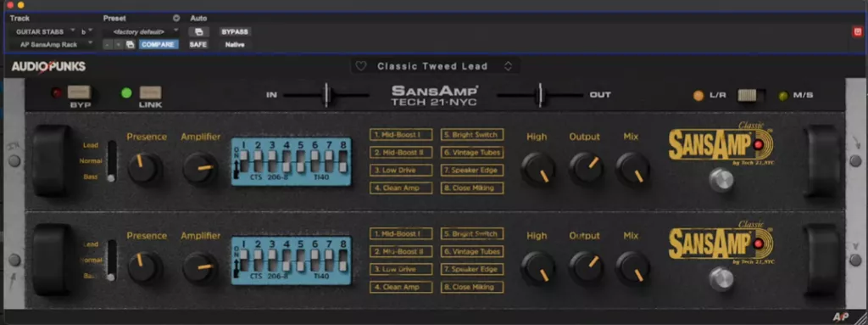Open the circular Preset menu icon
This screenshot has height=325, width=868.
point(176,19)
